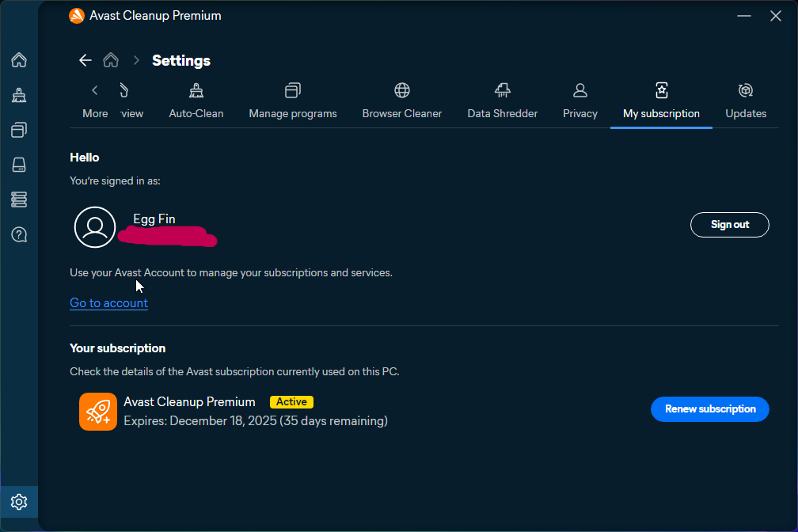Click the home icon in breadcrumb
Screen dimensions: 798x532
[111, 60]
